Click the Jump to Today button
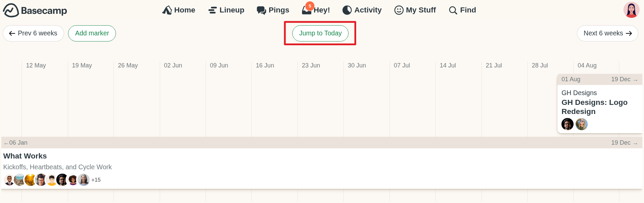Screen dimensions: 644x203 point(320,33)
